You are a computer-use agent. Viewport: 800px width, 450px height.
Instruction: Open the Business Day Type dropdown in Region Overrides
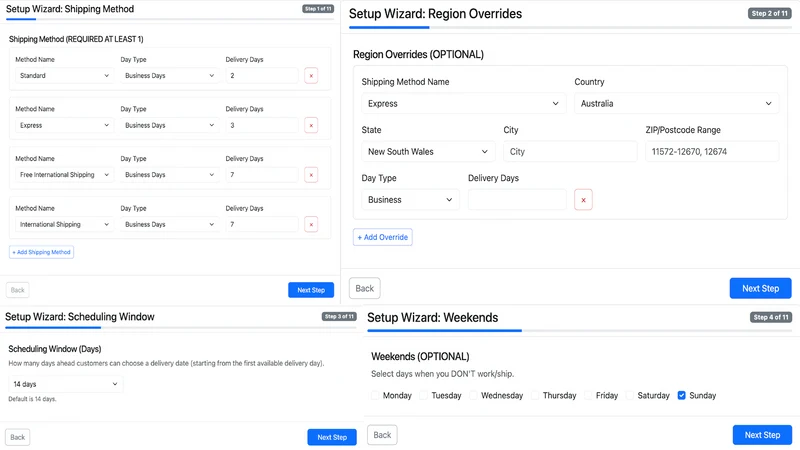point(410,200)
